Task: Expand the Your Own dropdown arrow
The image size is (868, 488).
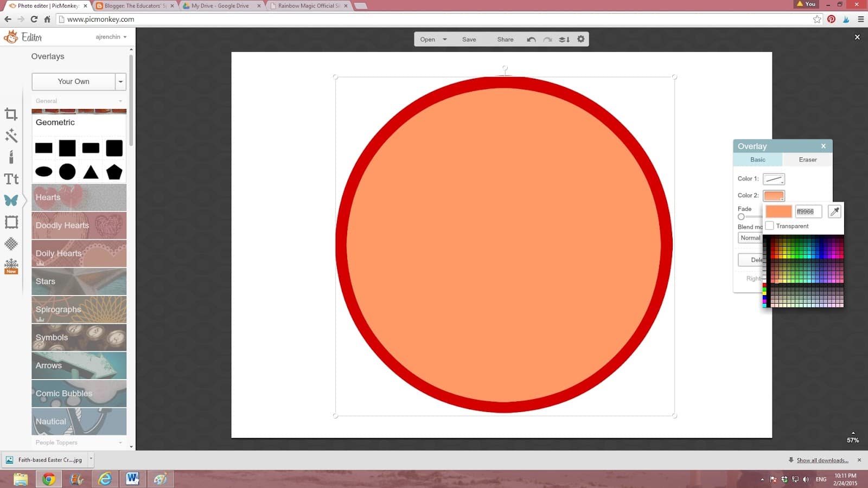Action: (x=120, y=82)
